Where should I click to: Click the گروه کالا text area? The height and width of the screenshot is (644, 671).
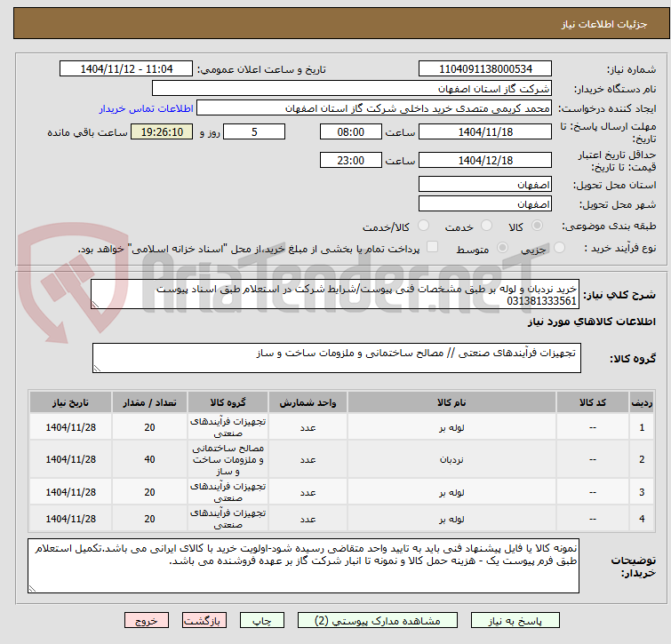[336, 358]
